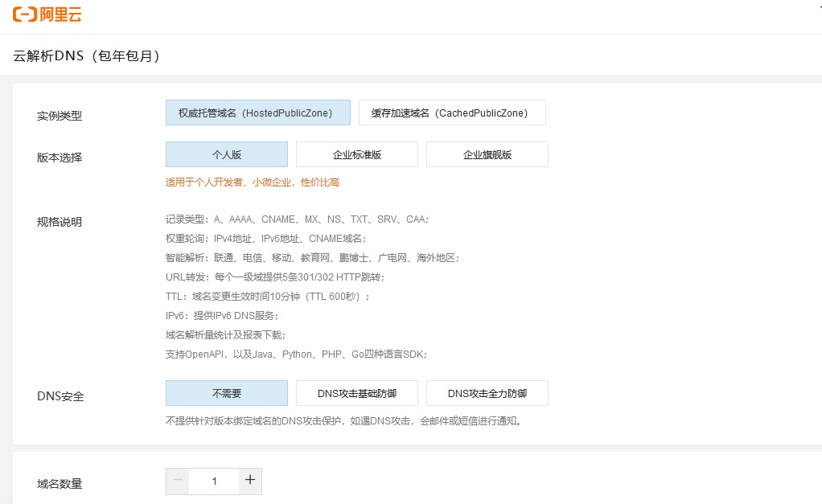The width and height of the screenshot is (822, 504).
Task: Select 权威托管域名 (HostedPublicZone) instance type
Action: pyautogui.click(x=258, y=113)
